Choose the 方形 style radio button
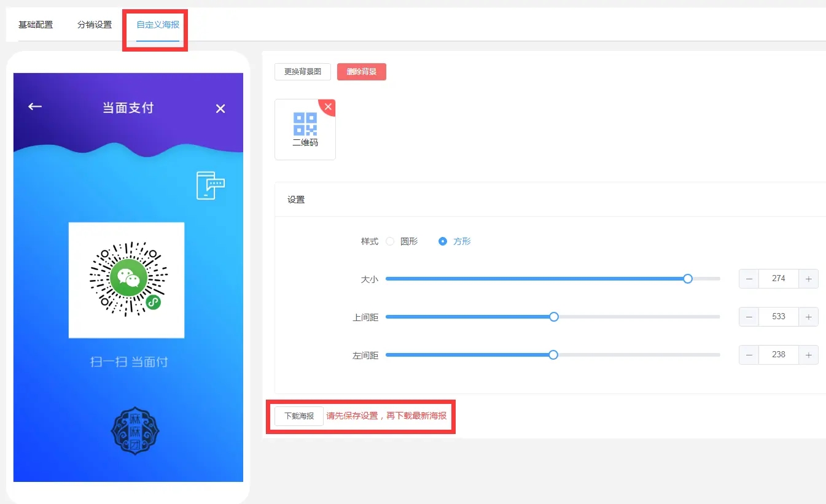The height and width of the screenshot is (504, 826). (x=443, y=242)
